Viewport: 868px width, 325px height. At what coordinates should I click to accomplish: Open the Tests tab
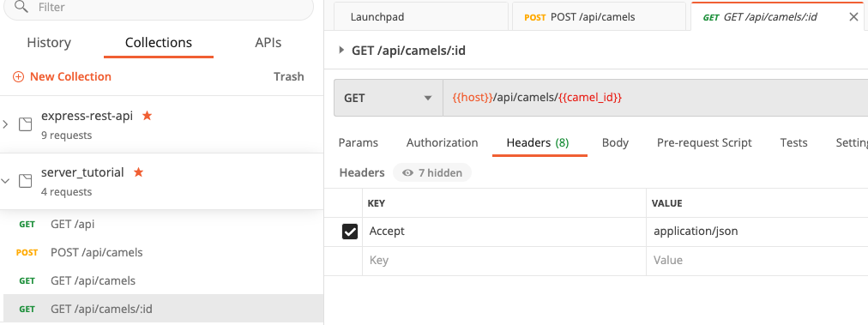pyautogui.click(x=793, y=143)
